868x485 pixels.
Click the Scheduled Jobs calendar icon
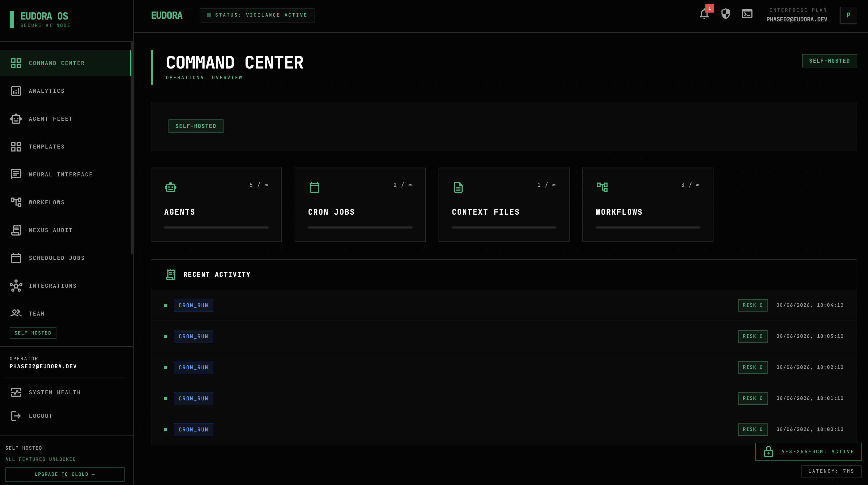pyautogui.click(x=16, y=258)
